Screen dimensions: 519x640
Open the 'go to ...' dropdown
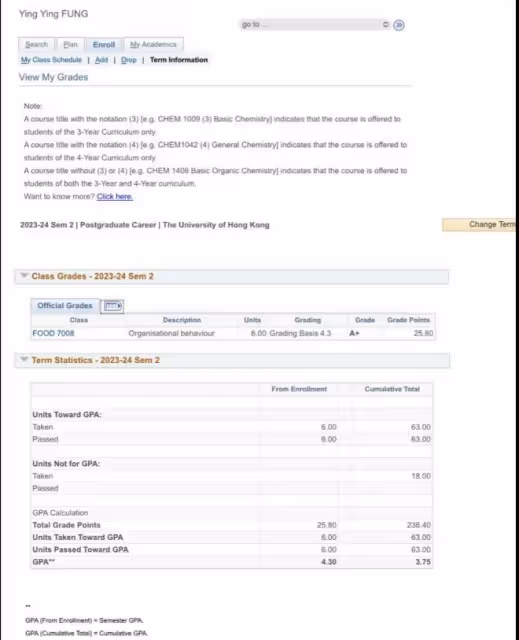pos(315,24)
